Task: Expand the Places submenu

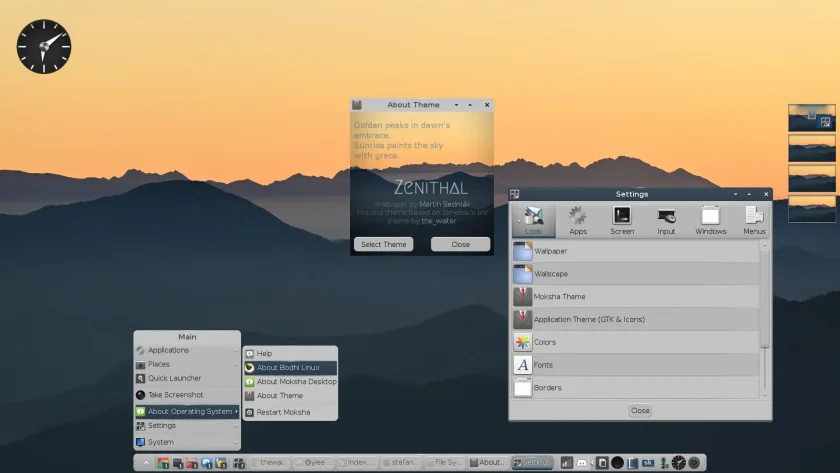Action: [x=187, y=364]
